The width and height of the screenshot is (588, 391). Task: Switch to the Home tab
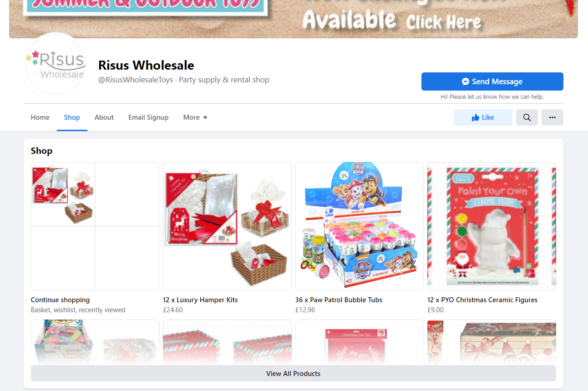[40, 117]
